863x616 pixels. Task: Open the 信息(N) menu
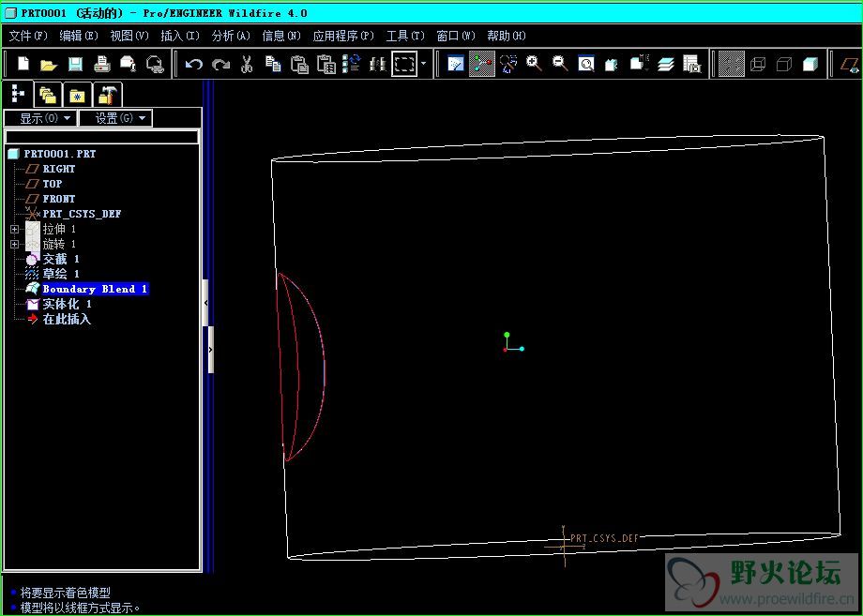pos(281,36)
